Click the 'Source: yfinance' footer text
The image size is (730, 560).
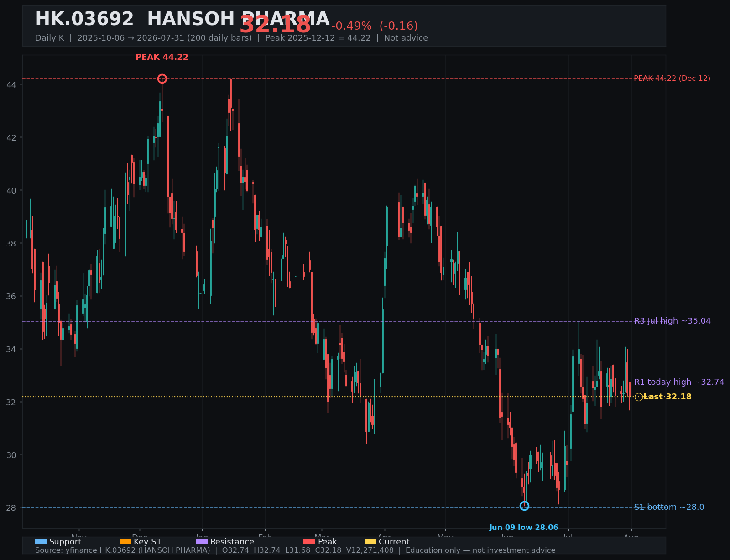click(x=295, y=550)
